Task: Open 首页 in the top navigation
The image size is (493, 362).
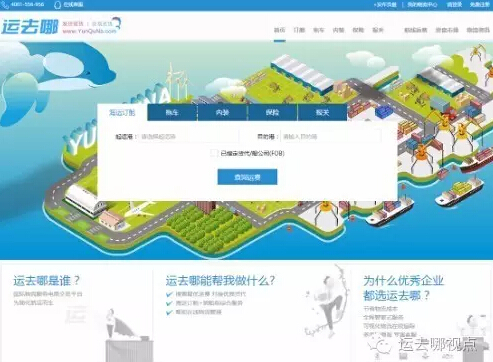Action: (x=279, y=30)
